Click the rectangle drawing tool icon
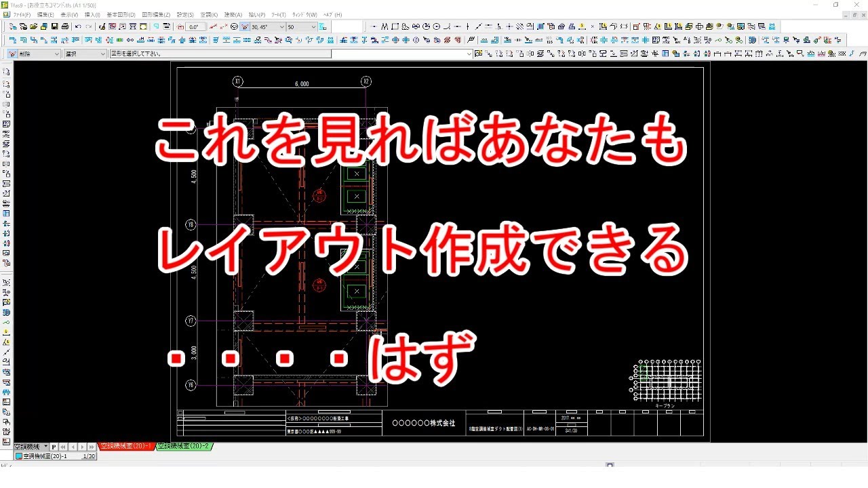Image resolution: width=868 pixels, height=488 pixels. [395, 26]
